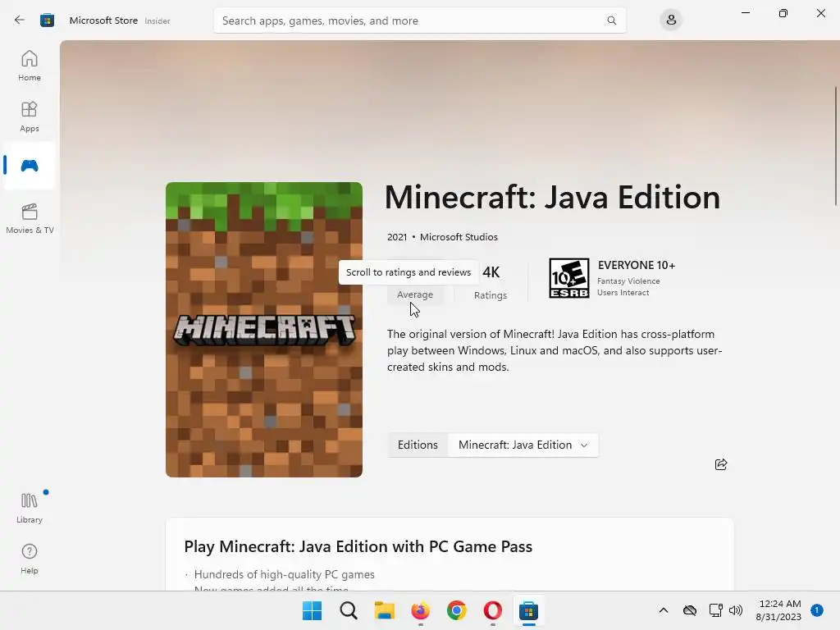Open the user account profile icon
This screenshot has width=840, height=630.
pyautogui.click(x=671, y=21)
